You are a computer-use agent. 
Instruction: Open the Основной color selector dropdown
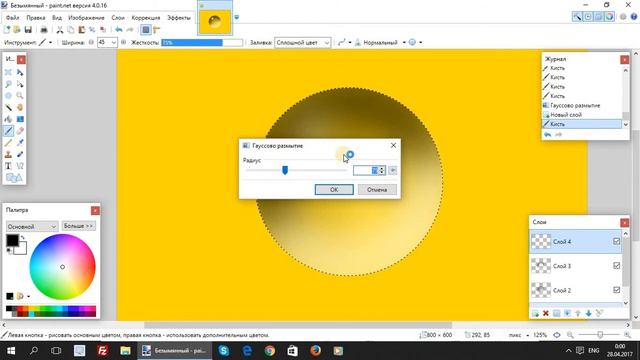point(32,227)
